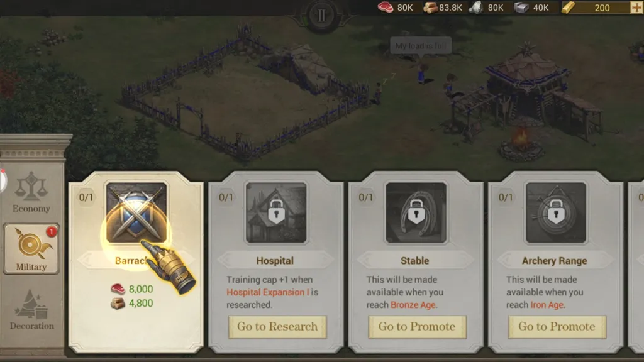Click the locked Hospital building icon
Viewport: 644px width, 362px height.
[x=276, y=212]
